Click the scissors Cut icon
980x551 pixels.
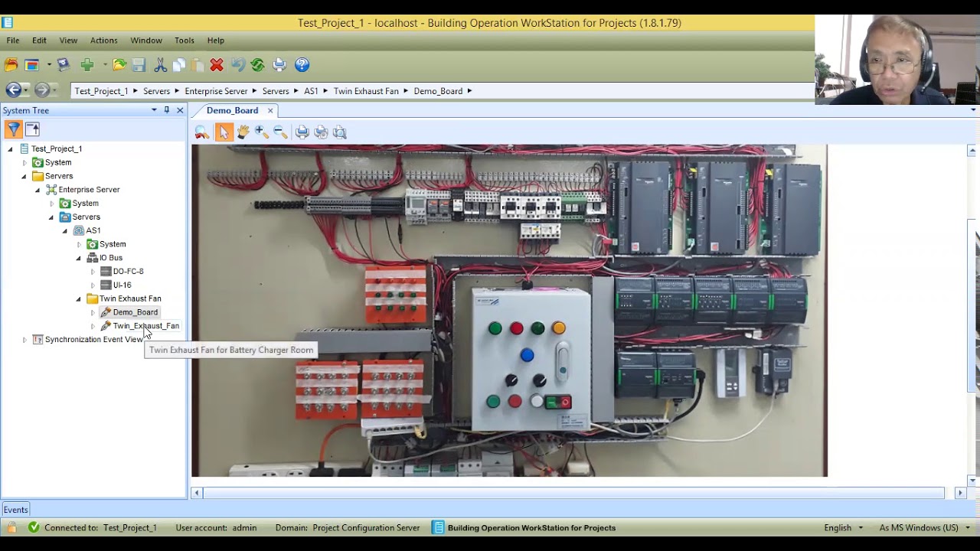coord(160,65)
